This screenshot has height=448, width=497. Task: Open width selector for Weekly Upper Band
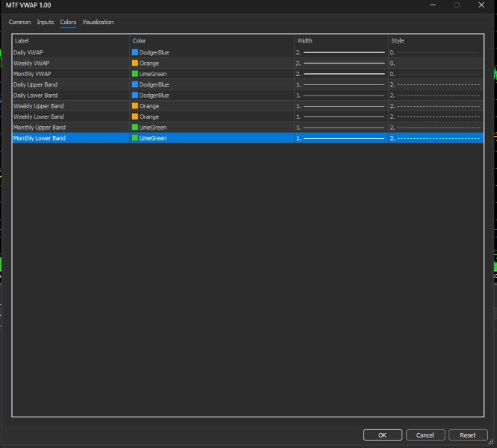coord(341,106)
